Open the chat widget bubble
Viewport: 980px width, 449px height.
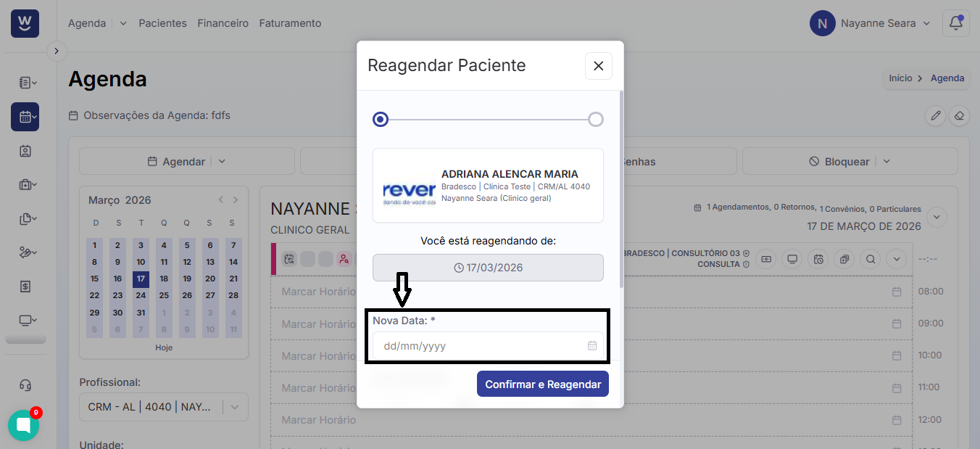tap(23, 425)
